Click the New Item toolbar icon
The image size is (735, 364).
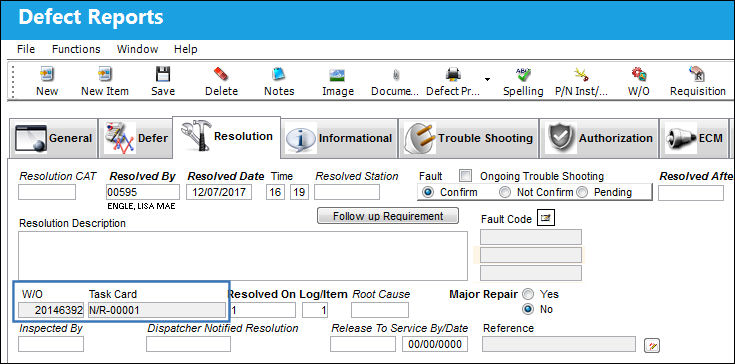click(x=105, y=74)
